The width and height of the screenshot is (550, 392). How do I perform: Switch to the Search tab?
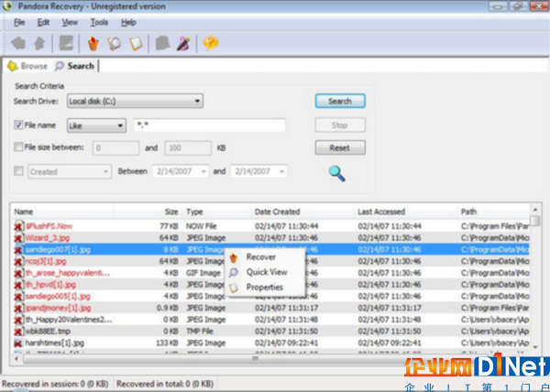(75, 66)
